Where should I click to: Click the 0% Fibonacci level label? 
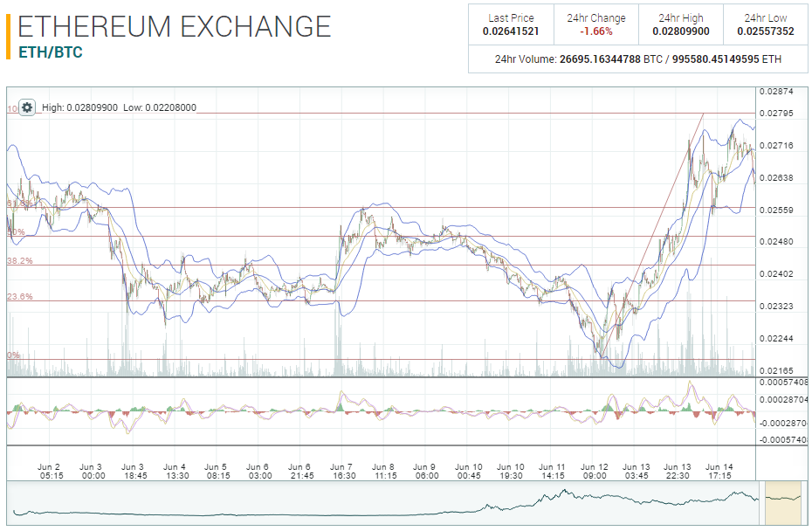click(x=13, y=355)
